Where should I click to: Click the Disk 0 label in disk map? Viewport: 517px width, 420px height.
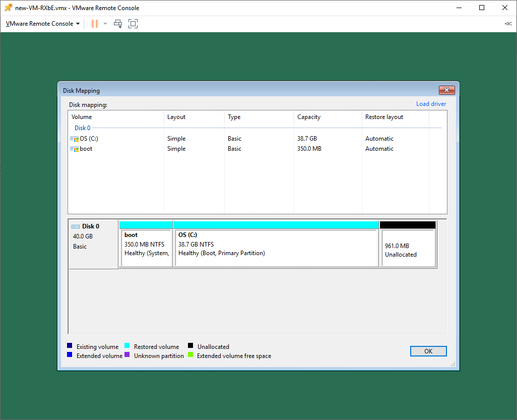pyautogui.click(x=91, y=226)
